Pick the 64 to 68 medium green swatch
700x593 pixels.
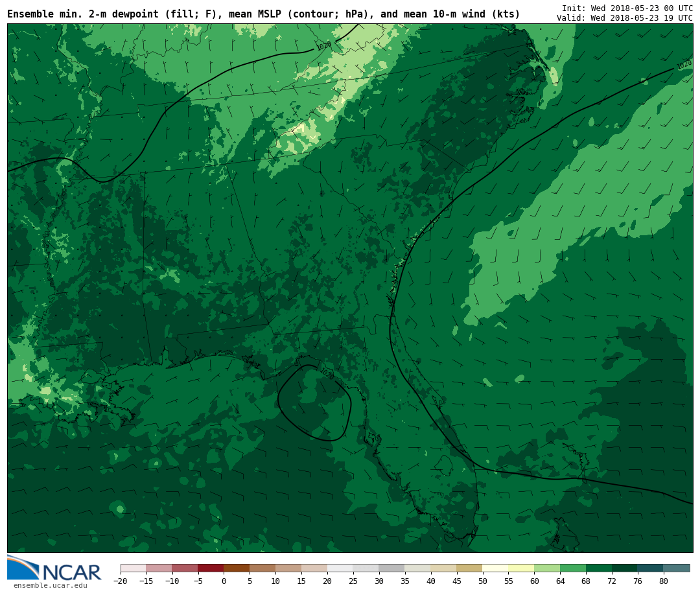coord(573,568)
